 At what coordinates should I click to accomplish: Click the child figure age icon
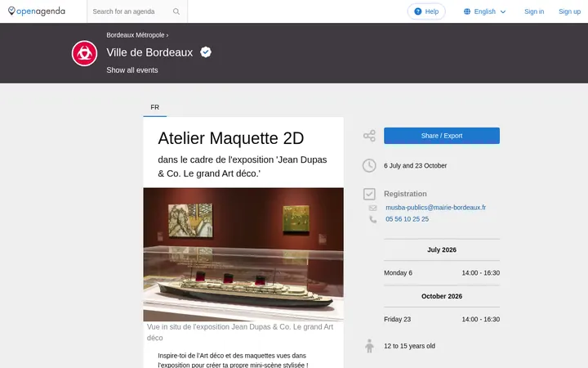pos(369,346)
